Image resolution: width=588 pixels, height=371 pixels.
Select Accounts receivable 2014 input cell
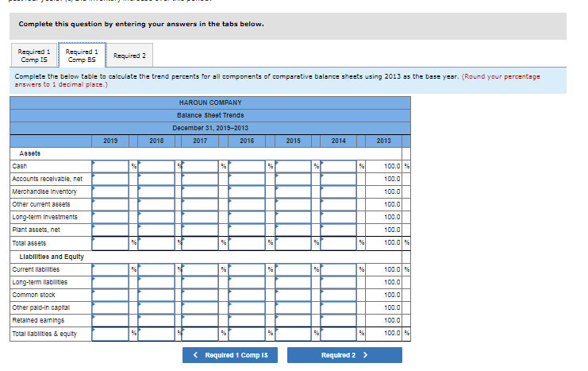click(x=339, y=179)
